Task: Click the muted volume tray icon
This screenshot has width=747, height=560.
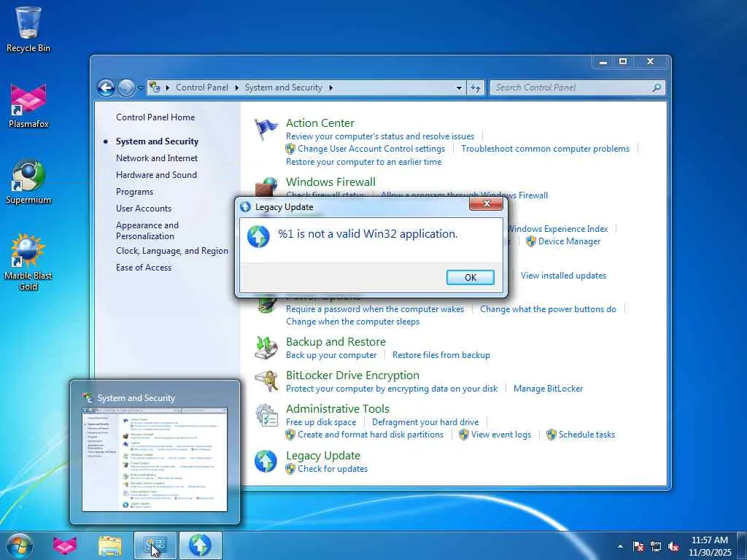Action: tap(673, 546)
